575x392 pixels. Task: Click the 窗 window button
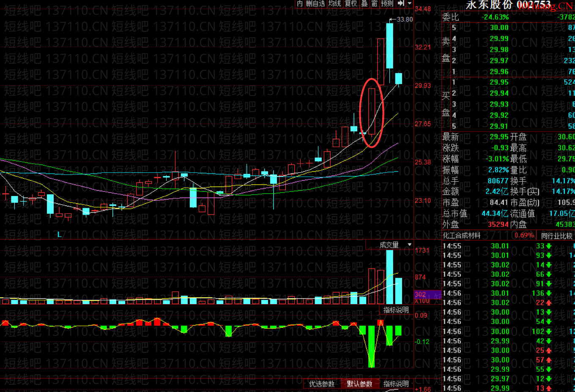(374, 3)
